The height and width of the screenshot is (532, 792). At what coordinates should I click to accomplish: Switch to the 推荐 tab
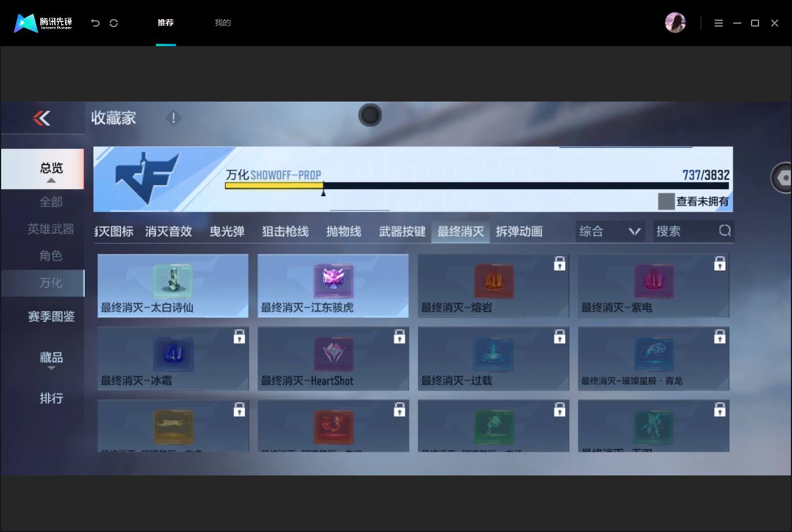point(166,23)
